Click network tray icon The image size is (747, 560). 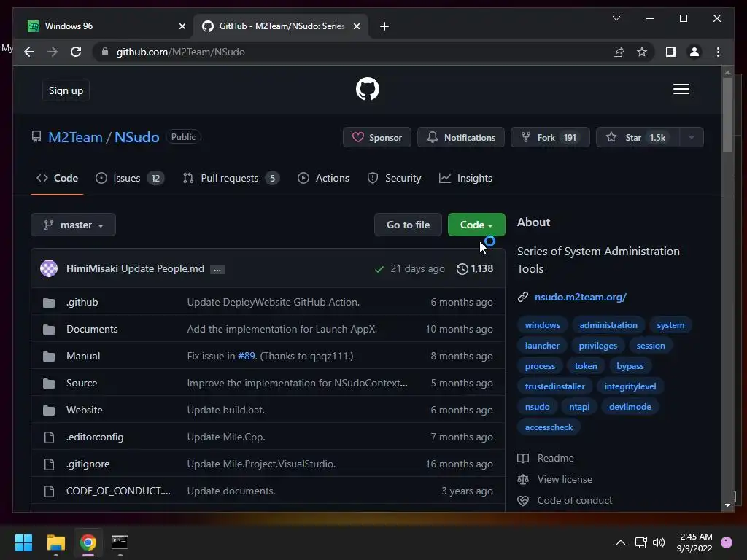click(640, 542)
